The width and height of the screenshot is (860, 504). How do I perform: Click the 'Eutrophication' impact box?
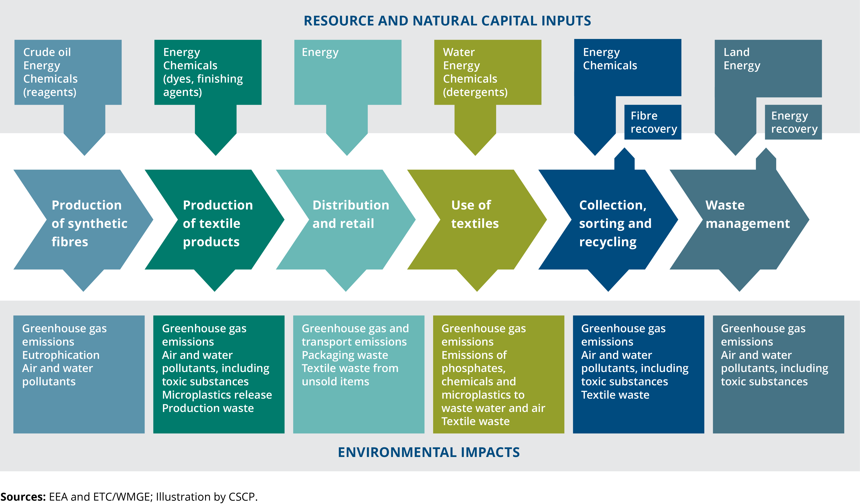tap(79, 374)
